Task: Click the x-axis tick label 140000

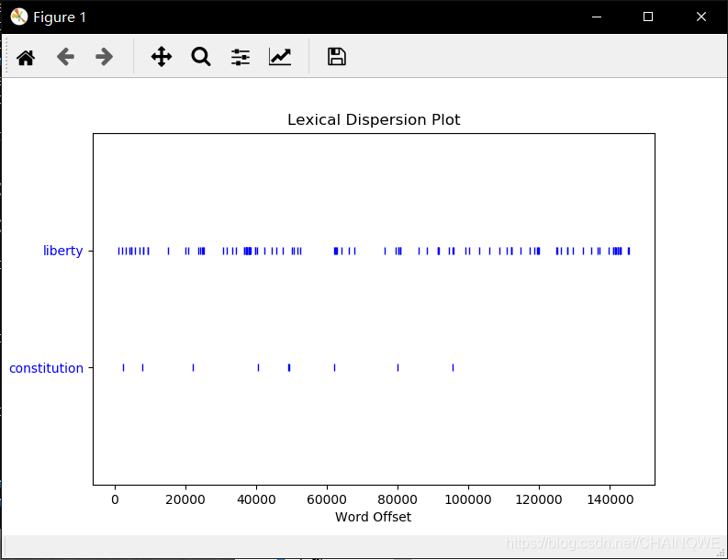Action: [x=610, y=499]
